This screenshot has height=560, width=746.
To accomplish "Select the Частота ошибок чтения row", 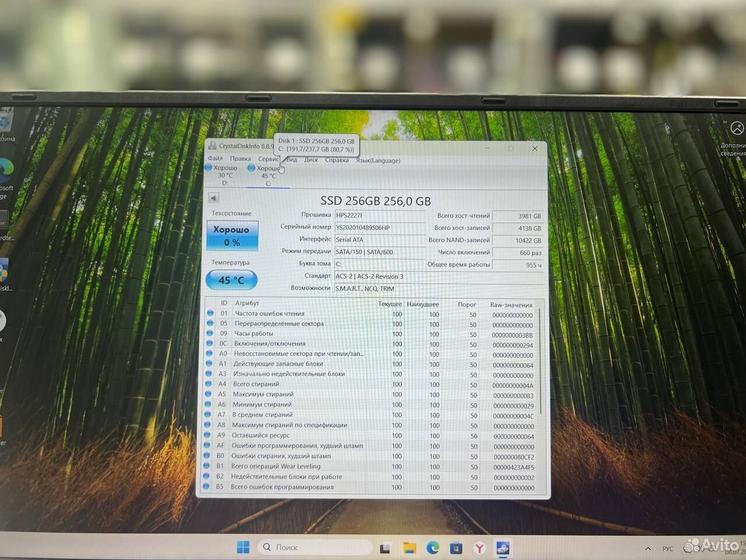I will click(371, 314).
